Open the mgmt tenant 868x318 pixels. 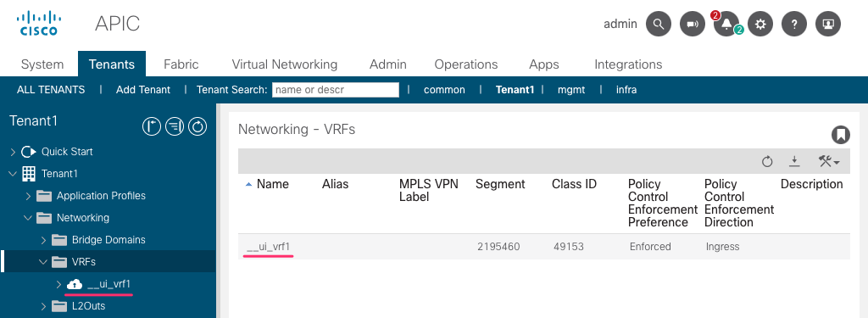coord(571,90)
